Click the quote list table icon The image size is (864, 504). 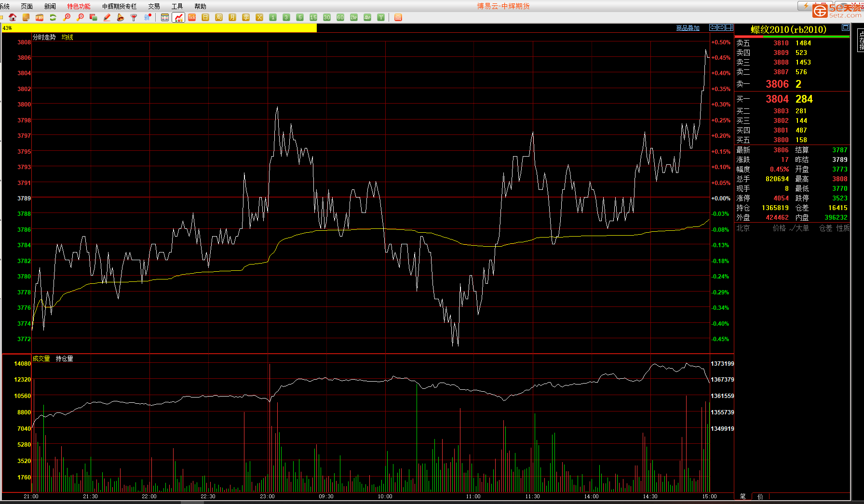click(x=165, y=17)
